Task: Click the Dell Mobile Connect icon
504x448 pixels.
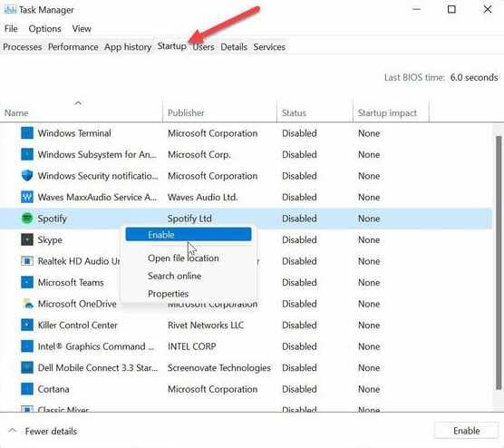Action: pos(27,367)
